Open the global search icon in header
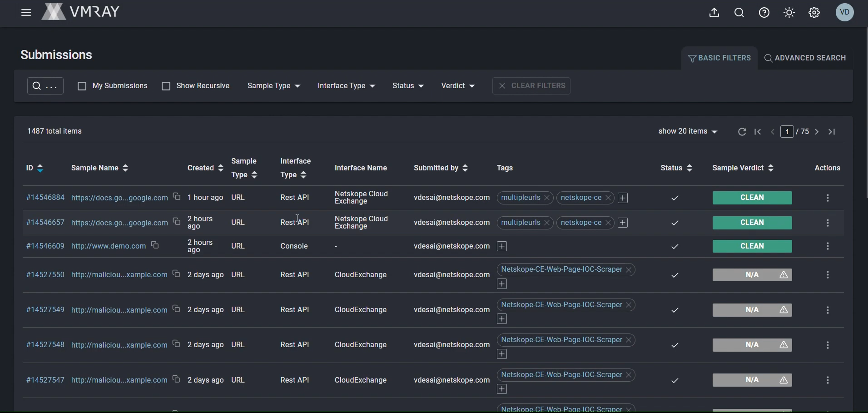 739,13
